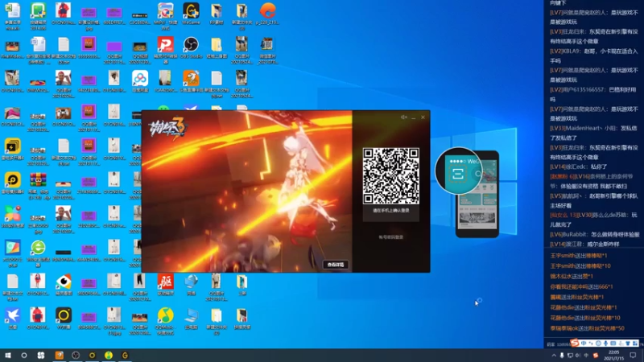
Task: Open the WinRAR archive icon on desktop
Action: coord(38,186)
